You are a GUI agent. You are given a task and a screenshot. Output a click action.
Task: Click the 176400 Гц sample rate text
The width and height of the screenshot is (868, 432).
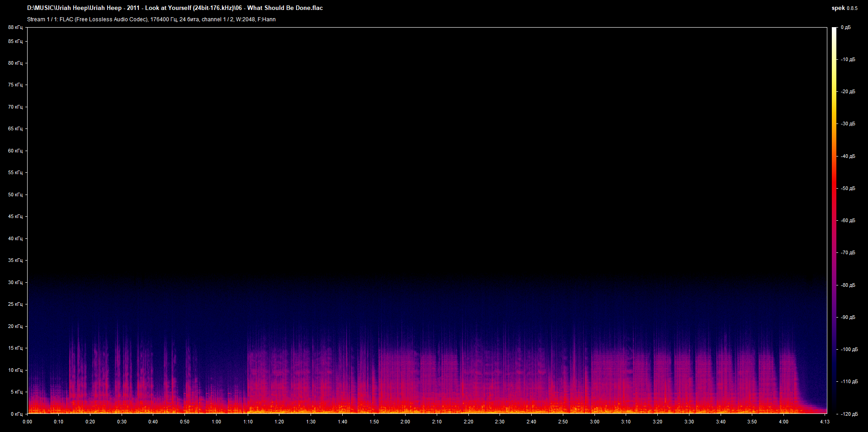(163, 19)
